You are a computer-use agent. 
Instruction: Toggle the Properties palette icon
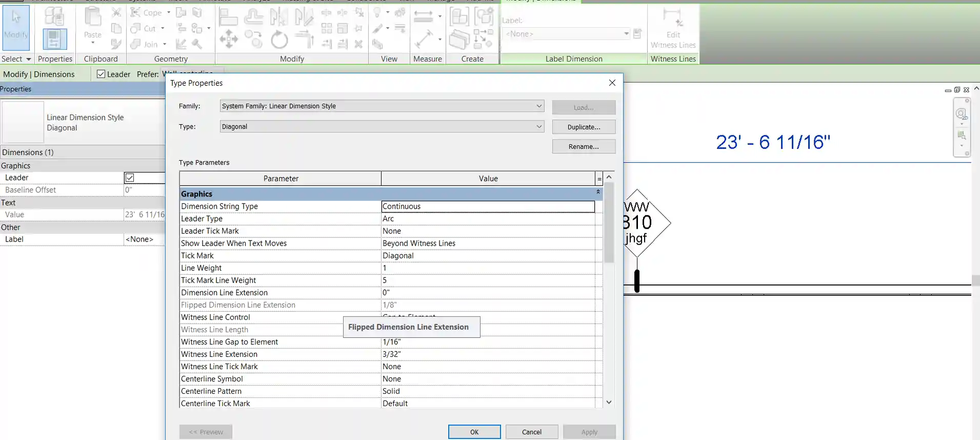click(x=54, y=39)
